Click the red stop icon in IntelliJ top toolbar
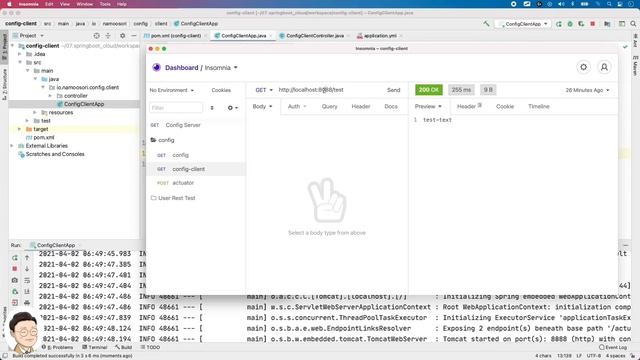 [593, 24]
